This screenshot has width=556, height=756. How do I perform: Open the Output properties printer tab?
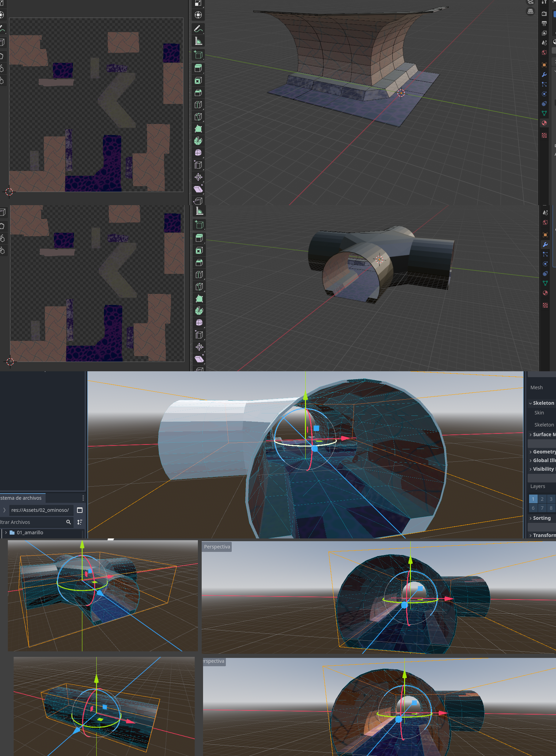544,23
